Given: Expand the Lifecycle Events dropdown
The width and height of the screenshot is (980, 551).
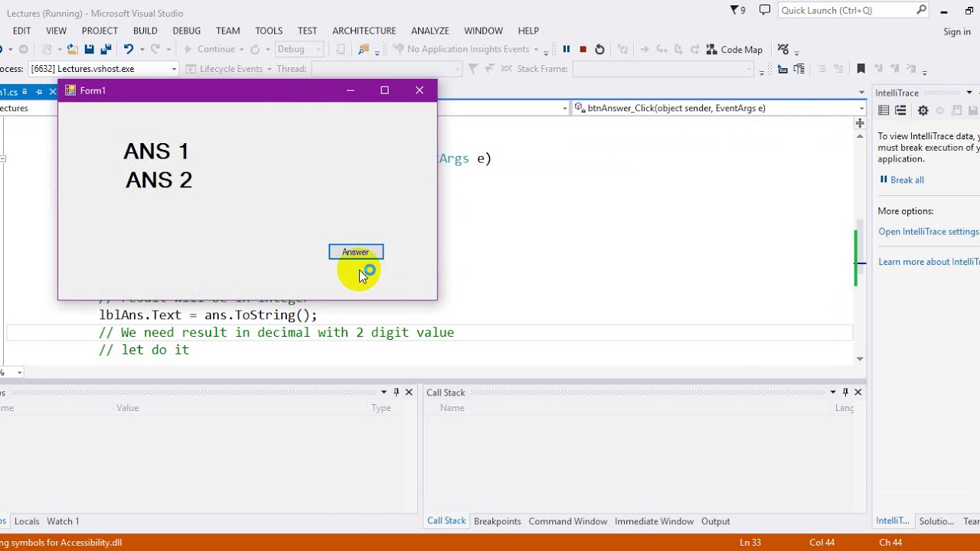Looking at the screenshot, I should click(268, 69).
